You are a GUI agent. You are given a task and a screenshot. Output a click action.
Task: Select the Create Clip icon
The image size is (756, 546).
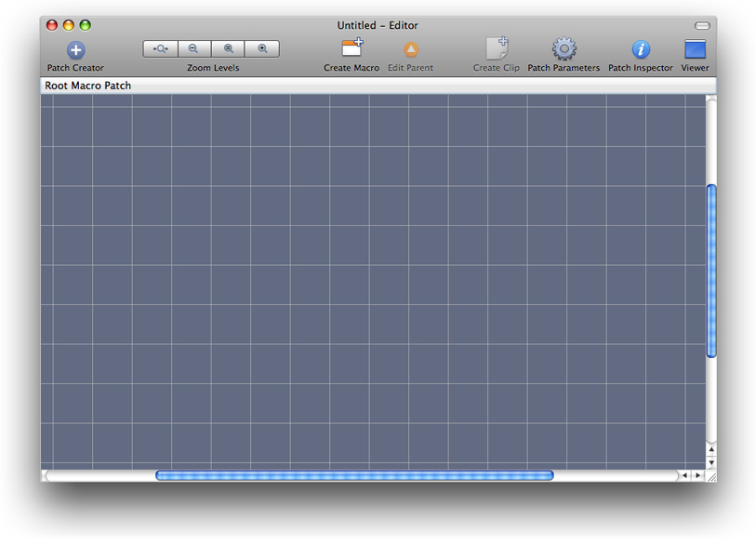(x=496, y=49)
